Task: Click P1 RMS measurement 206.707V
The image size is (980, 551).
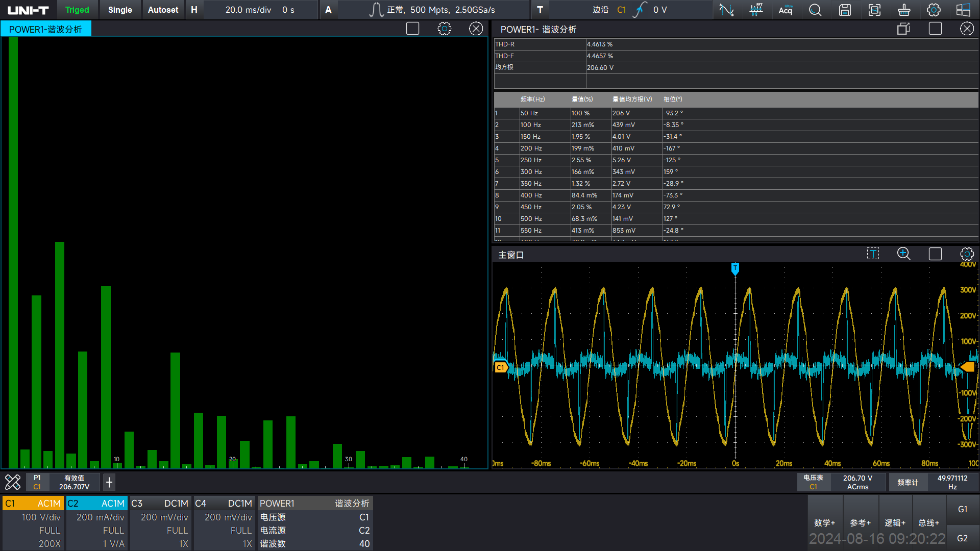Action: coord(63,482)
